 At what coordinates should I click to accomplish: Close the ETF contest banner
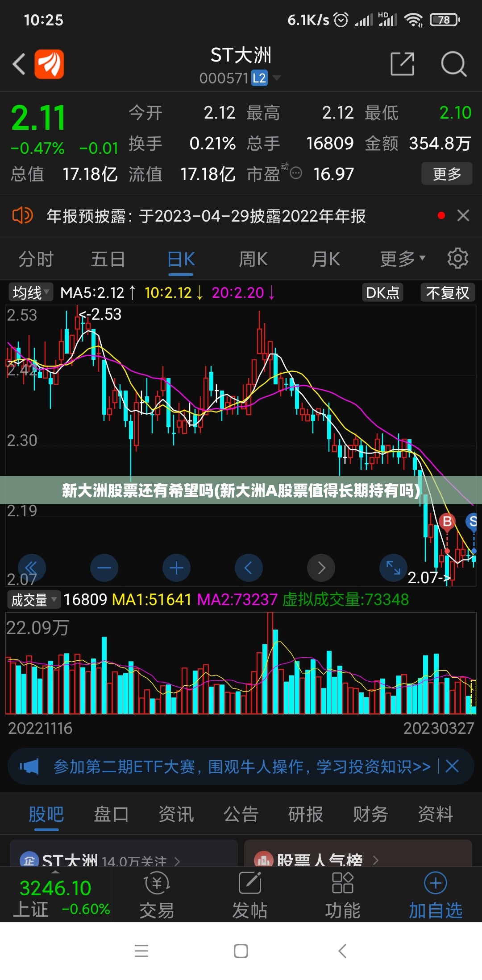452,766
